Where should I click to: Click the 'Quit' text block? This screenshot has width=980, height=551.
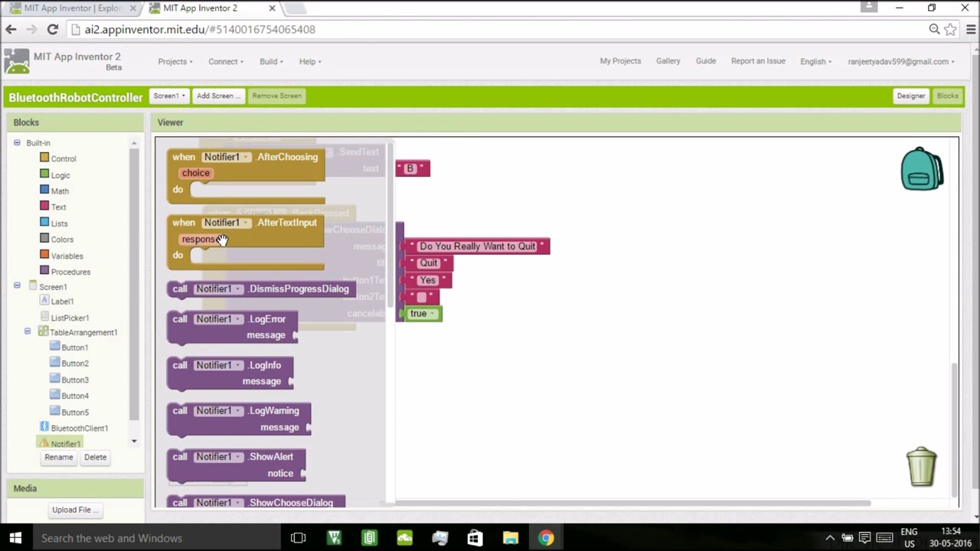(429, 263)
